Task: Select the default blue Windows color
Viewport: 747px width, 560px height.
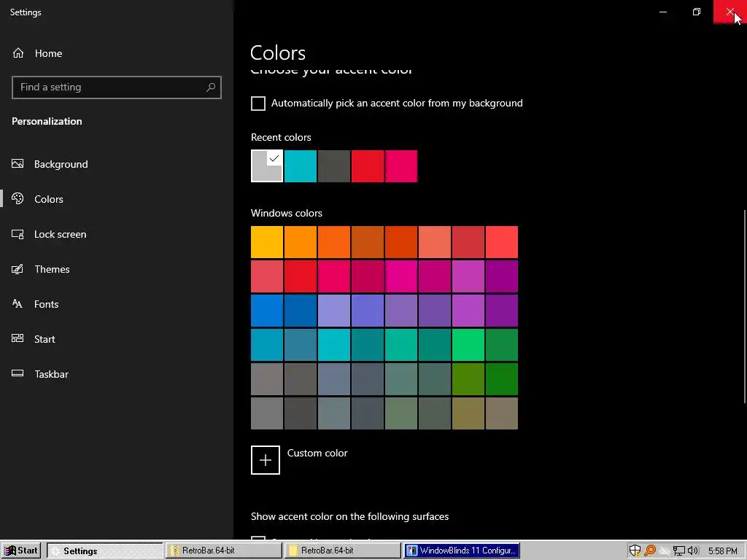Action: click(x=267, y=311)
